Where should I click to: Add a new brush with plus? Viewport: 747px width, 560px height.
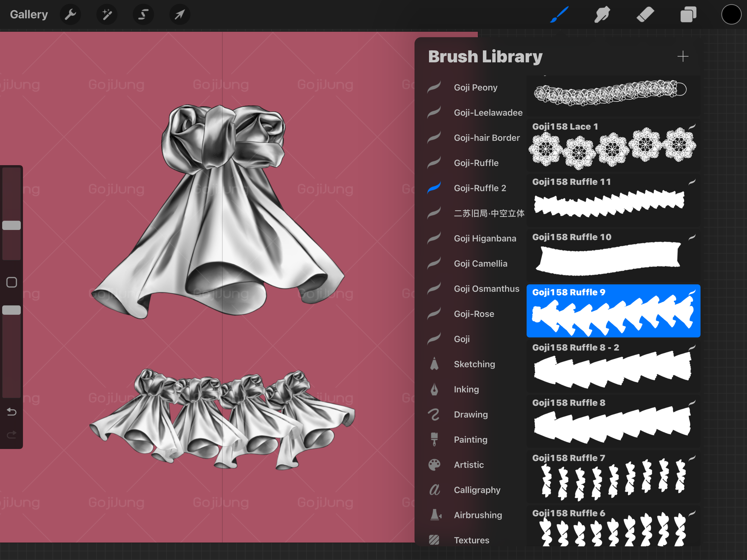click(x=682, y=56)
